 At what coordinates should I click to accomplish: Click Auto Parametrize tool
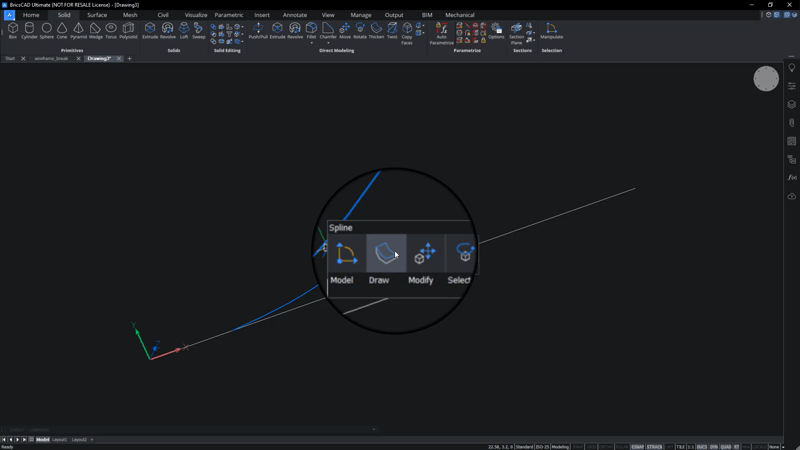coord(441,33)
